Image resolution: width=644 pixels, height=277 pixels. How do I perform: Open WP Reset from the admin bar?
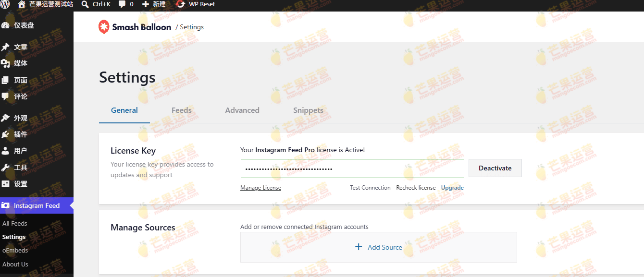pos(202,4)
